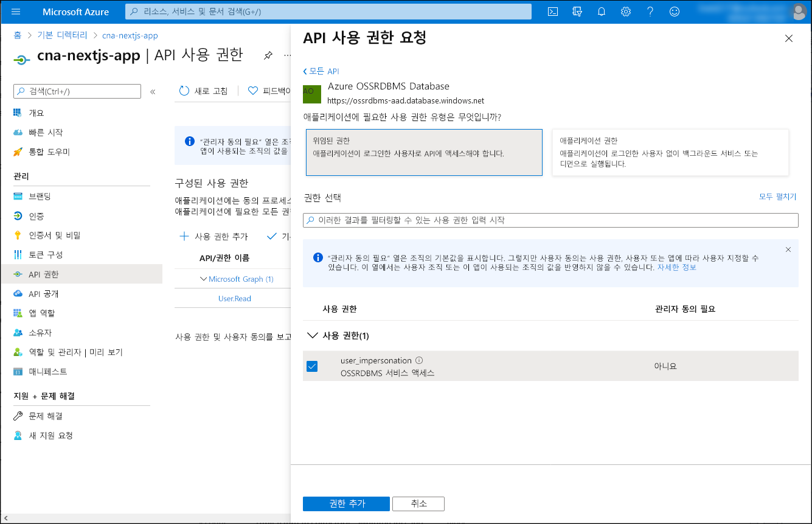Open directory and subscription filter icon
Image resolution: width=812 pixels, height=524 pixels.
coord(577,12)
